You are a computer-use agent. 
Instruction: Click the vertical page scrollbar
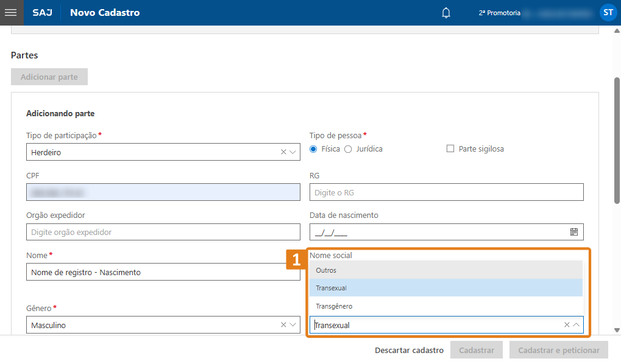coord(617,140)
